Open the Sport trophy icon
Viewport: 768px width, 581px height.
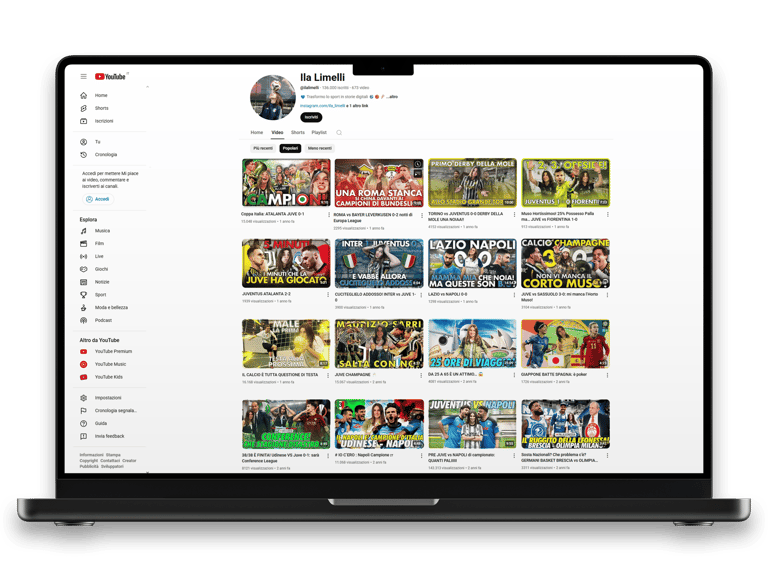click(84, 295)
